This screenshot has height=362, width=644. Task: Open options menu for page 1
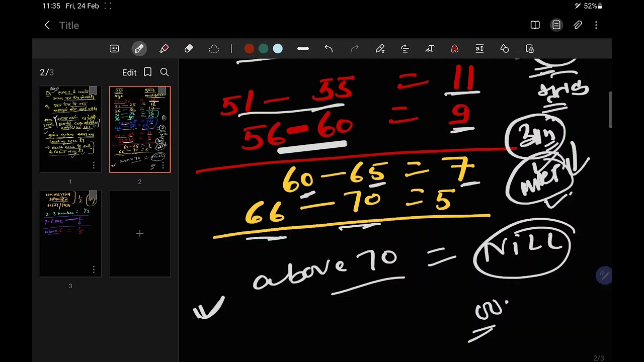click(94, 165)
